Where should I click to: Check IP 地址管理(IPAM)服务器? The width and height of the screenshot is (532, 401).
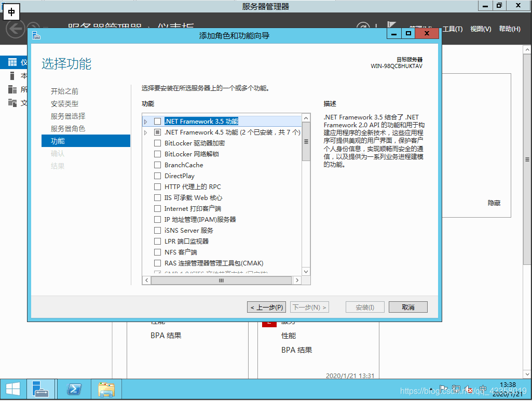[x=157, y=219]
